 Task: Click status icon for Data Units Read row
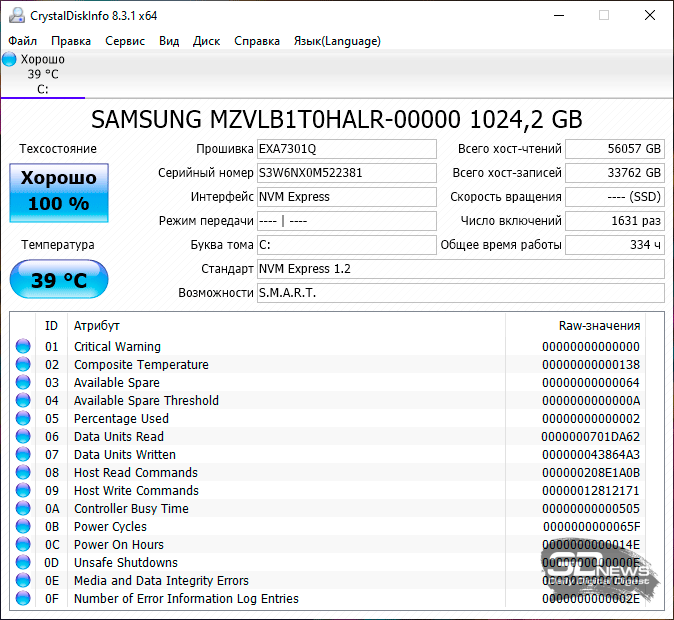pyautogui.click(x=23, y=436)
